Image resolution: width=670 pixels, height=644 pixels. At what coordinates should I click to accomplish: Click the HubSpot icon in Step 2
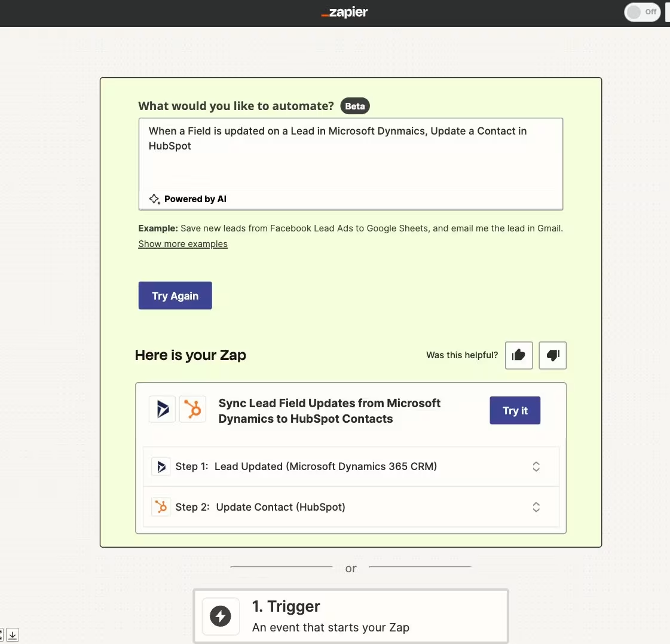tap(161, 507)
